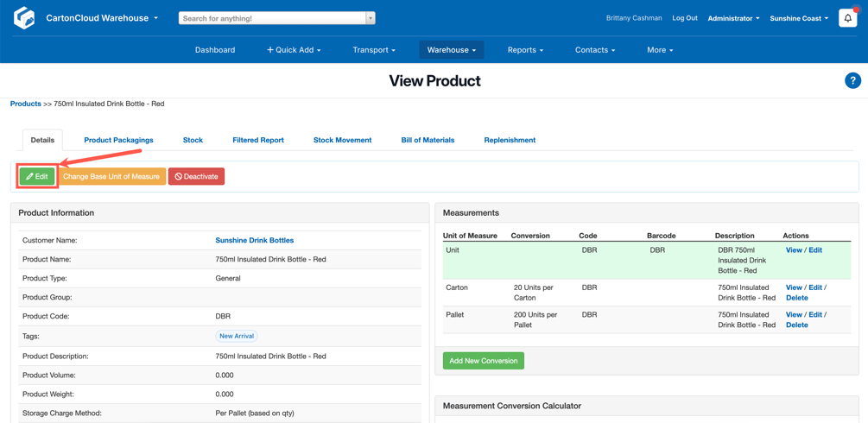View the Pallet measurement row
Image resolution: width=868 pixels, height=423 pixels.
coord(793,314)
